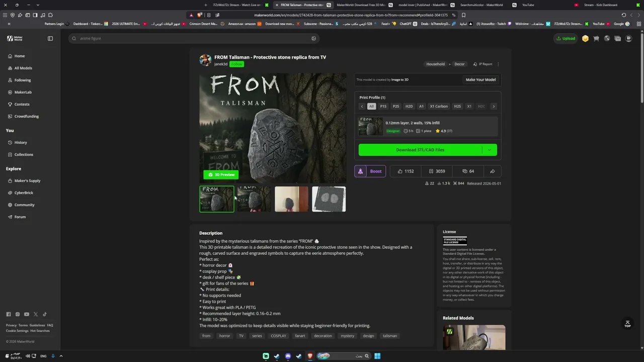This screenshot has height=362, width=644.
Task: Click the Make Your Model button
Action: [x=480, y=79]
